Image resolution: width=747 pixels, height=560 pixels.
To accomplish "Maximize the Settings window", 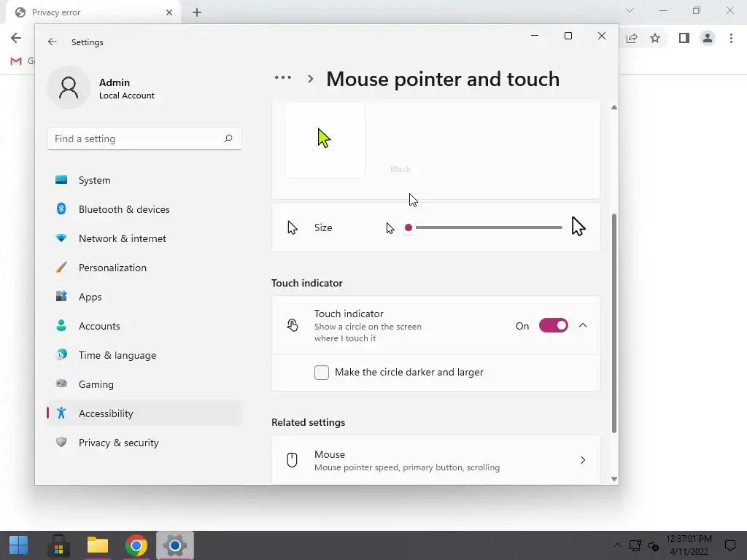I will pyautogui.click(x=568, y=36).
